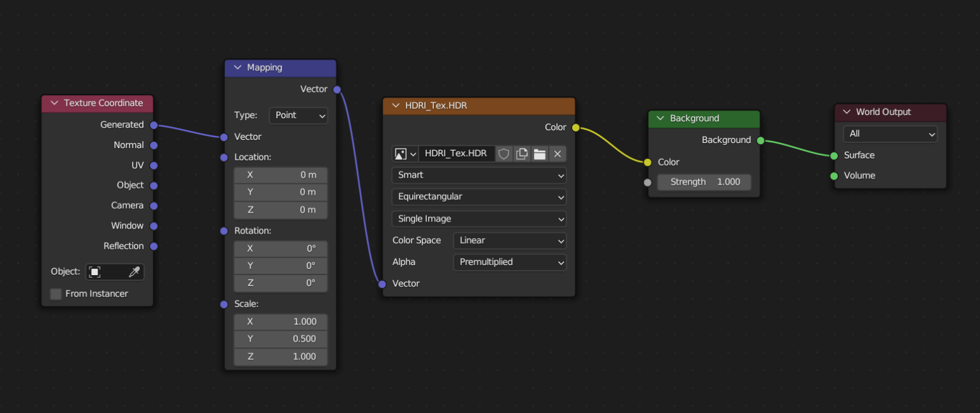Click the image thumbnail icon on the HDRI node

401,153
